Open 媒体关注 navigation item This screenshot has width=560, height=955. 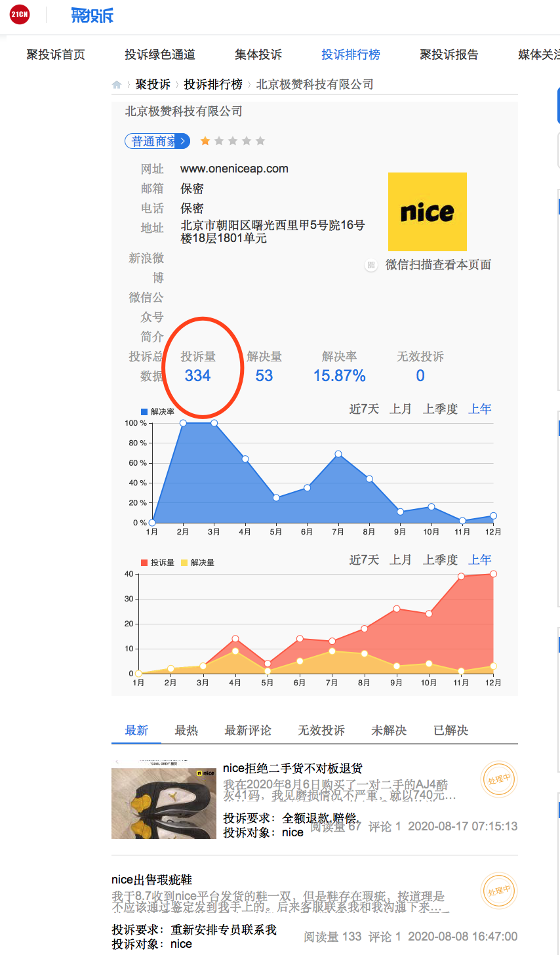point(539,54)
